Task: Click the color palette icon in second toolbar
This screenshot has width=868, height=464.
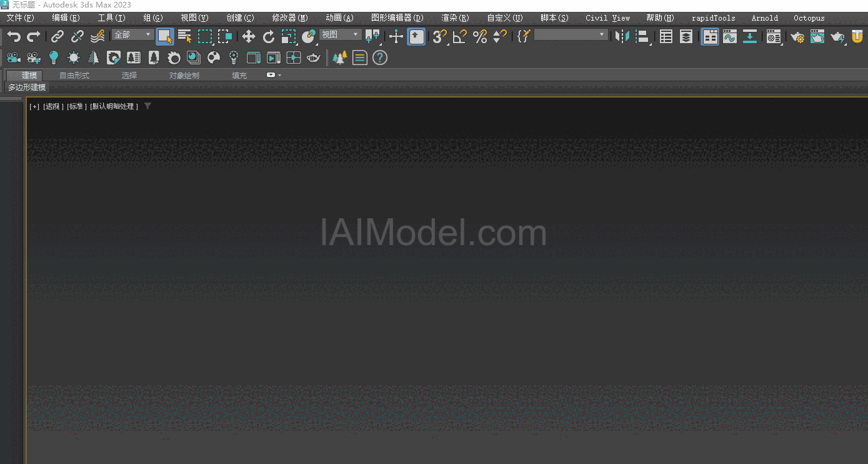Action: tap(214, 58)
